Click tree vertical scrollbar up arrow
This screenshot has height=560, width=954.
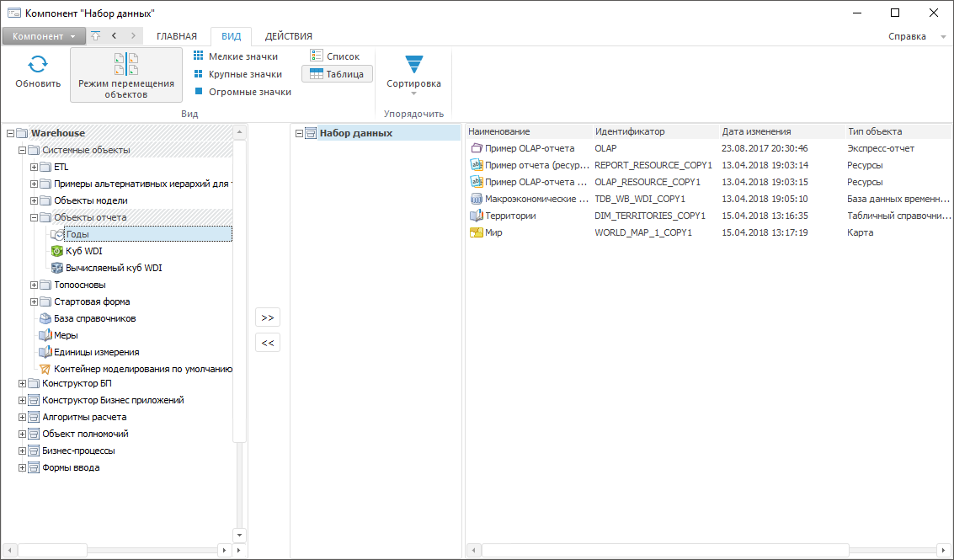[239, 132]
